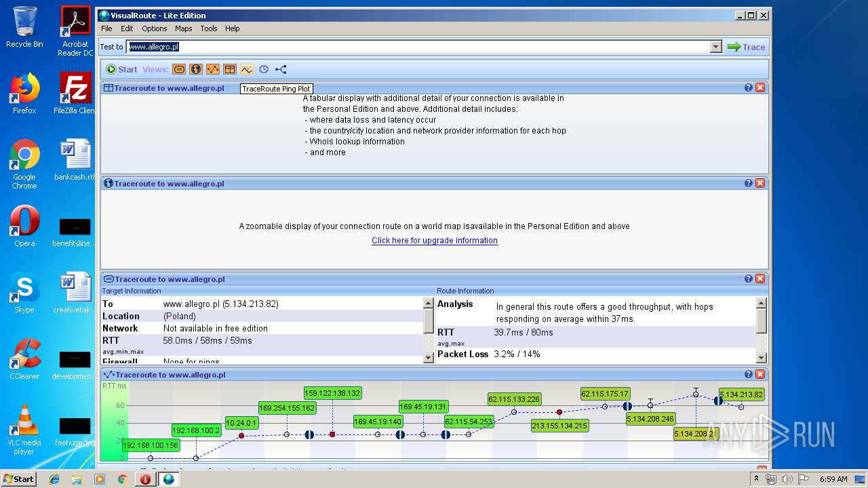Toggle the Traceroute plot view icon
The image size is (868, 488).
coord(213,69)
